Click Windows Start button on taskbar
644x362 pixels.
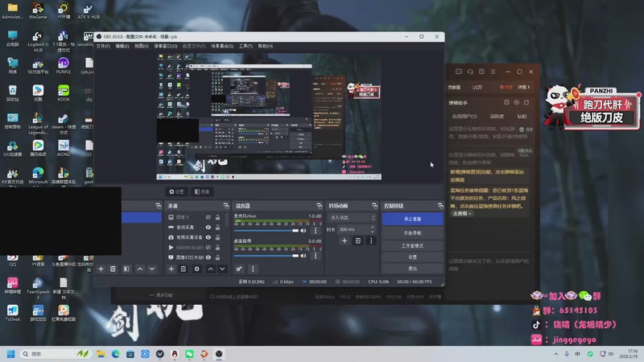point(11,354)
